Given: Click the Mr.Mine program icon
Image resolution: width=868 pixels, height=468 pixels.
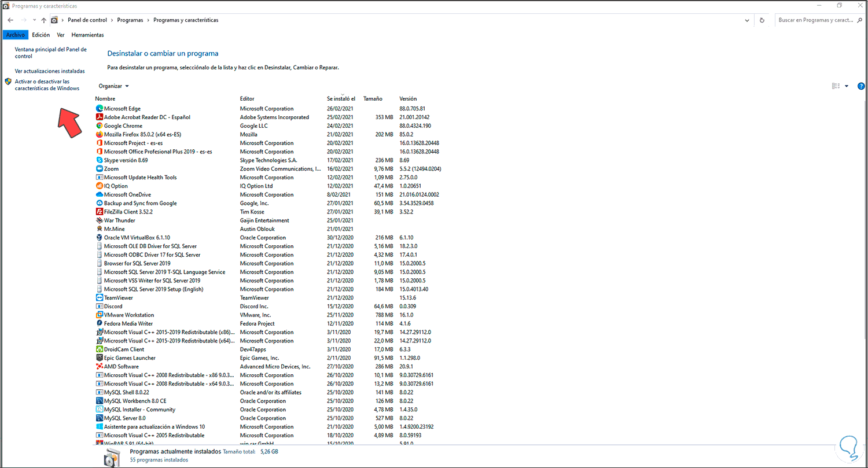Looking at the screenshot, I should tap(100, 229).
